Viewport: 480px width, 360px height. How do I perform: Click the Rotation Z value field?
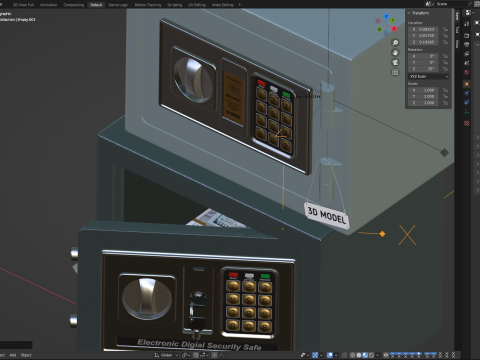point(423,69)
